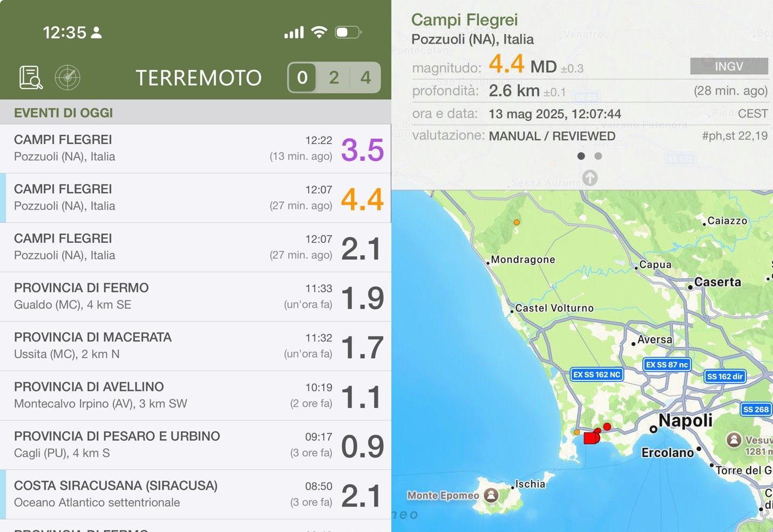Go to first detail page dot
Image resolution: width=773 pixels, height=532 pixels.
[x=581, y=156]
